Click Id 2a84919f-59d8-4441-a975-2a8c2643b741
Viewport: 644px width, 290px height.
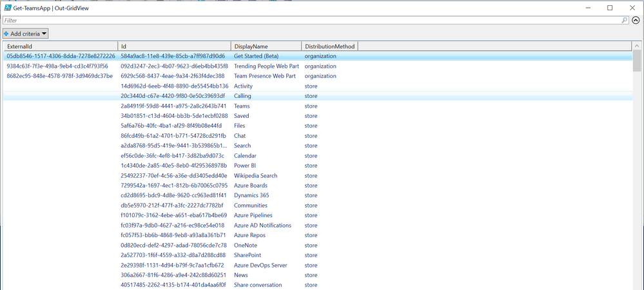coord(173,106)
